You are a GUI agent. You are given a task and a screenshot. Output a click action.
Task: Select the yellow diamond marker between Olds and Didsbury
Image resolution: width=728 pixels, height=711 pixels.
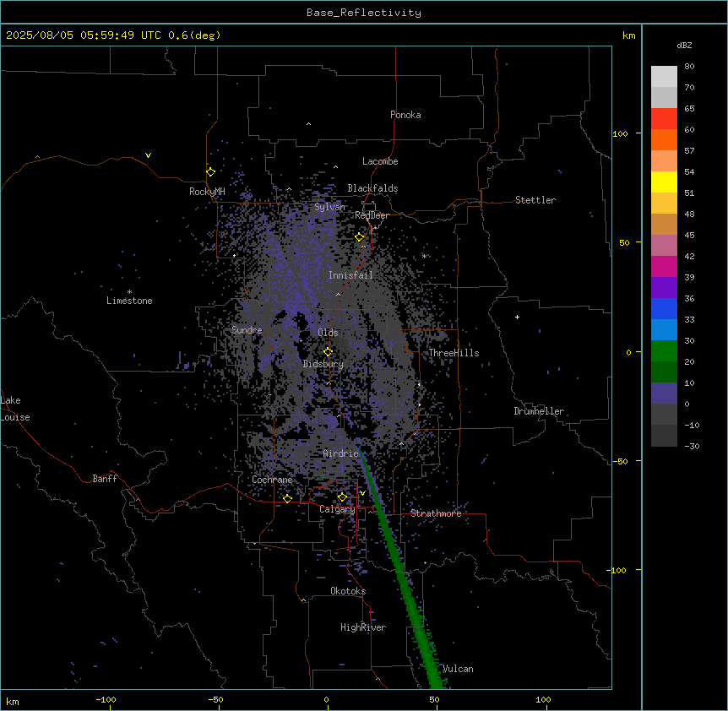click(328, 351)
